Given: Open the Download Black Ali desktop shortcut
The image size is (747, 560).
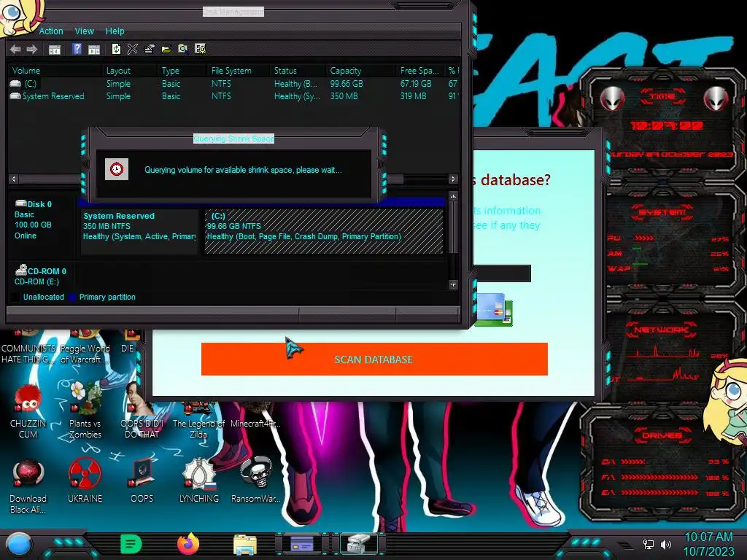Looking at the screenshot, I should click(28, 486).
